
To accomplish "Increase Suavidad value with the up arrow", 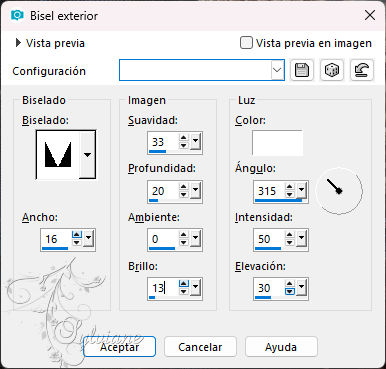I will coord(184,138).
